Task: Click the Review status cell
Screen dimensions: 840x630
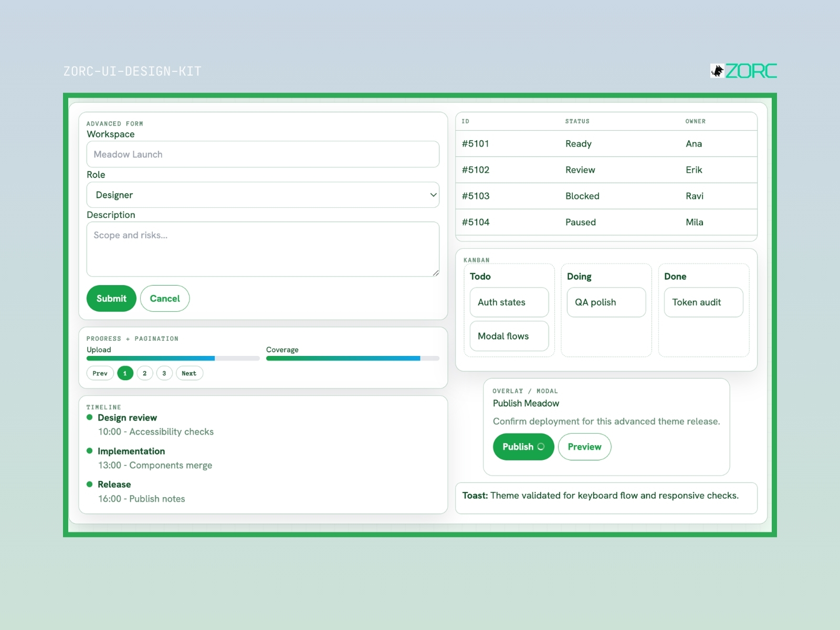Action: (580, 170)
